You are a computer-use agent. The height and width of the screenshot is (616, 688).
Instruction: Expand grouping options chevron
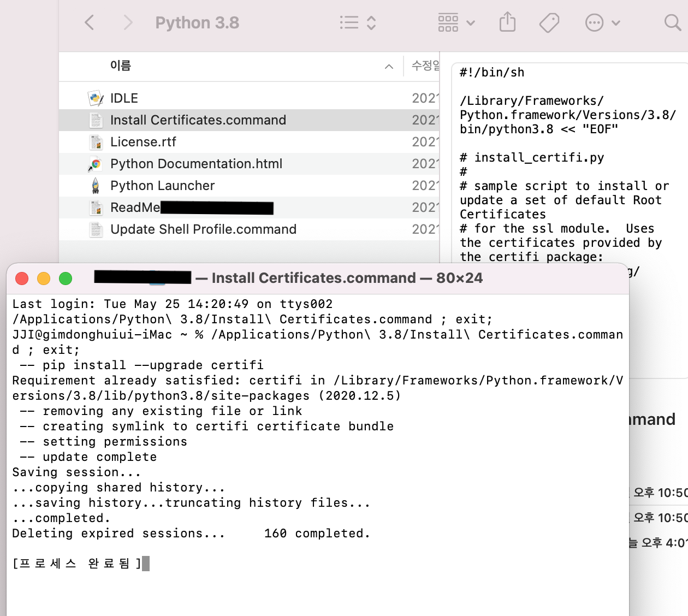coord(471,23)
